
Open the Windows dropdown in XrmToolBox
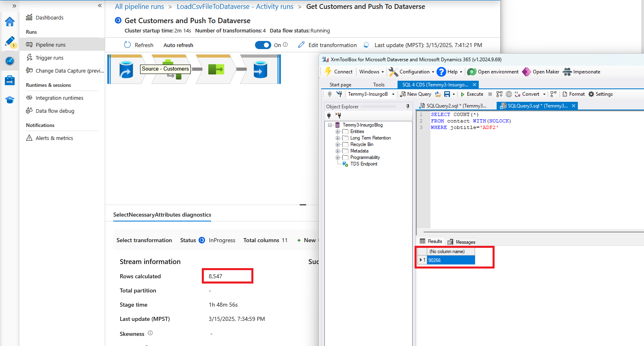click(372, 72)
